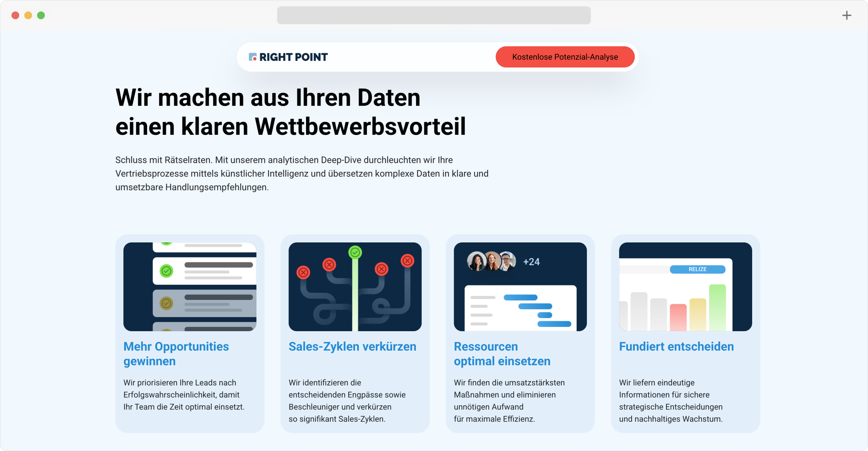Image resolution: width=868 pixels, height=451 pixels.
Task: Click the text Wir identifizieren die entscheidenden Engpässe
Action: [347, 401]
